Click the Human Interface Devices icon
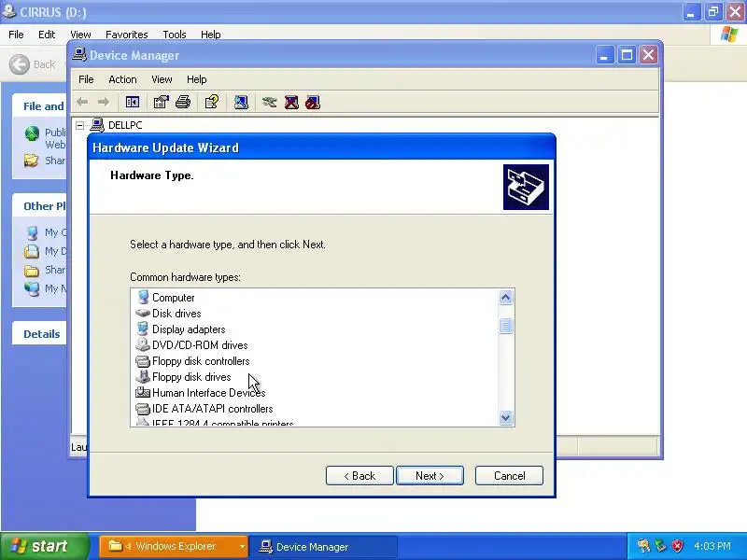747x560 pixels. pos(143,392)
